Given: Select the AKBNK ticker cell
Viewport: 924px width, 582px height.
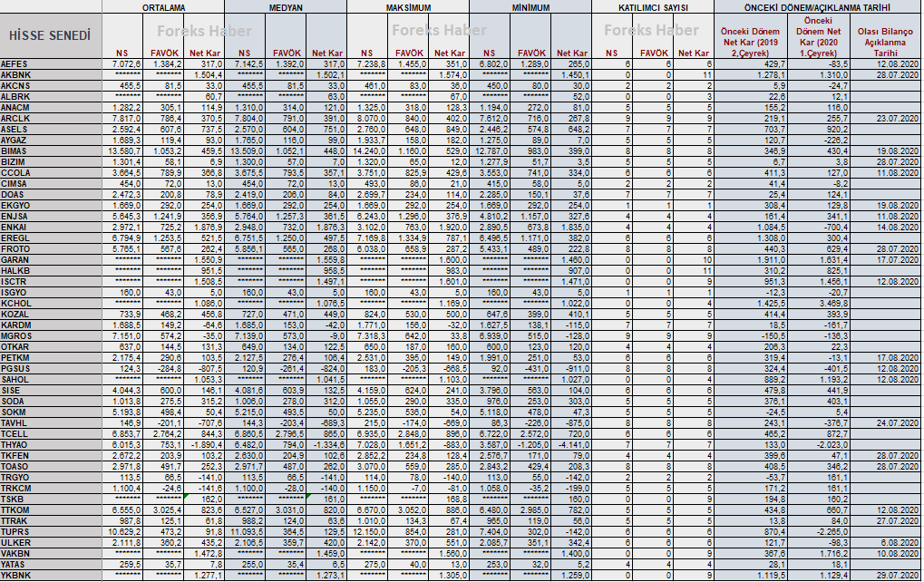Looking at the screenshot, I should click(x=51, y=75).
